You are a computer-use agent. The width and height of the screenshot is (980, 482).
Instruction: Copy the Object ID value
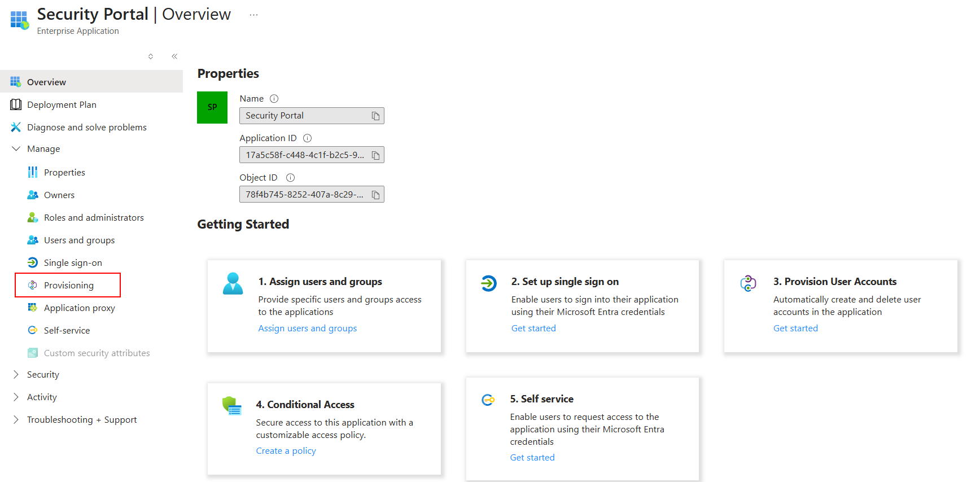(x=375, y=195)
